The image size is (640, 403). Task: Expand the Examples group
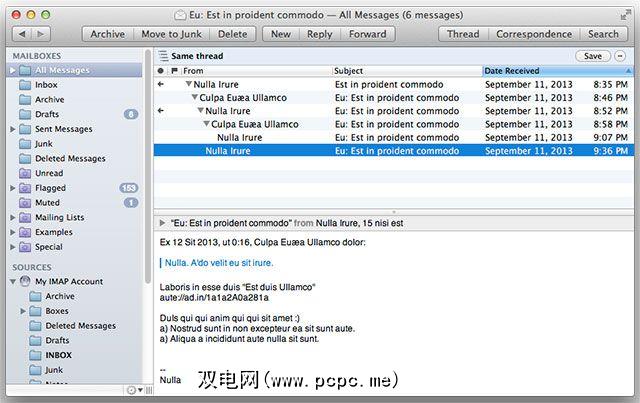[12, 232]
